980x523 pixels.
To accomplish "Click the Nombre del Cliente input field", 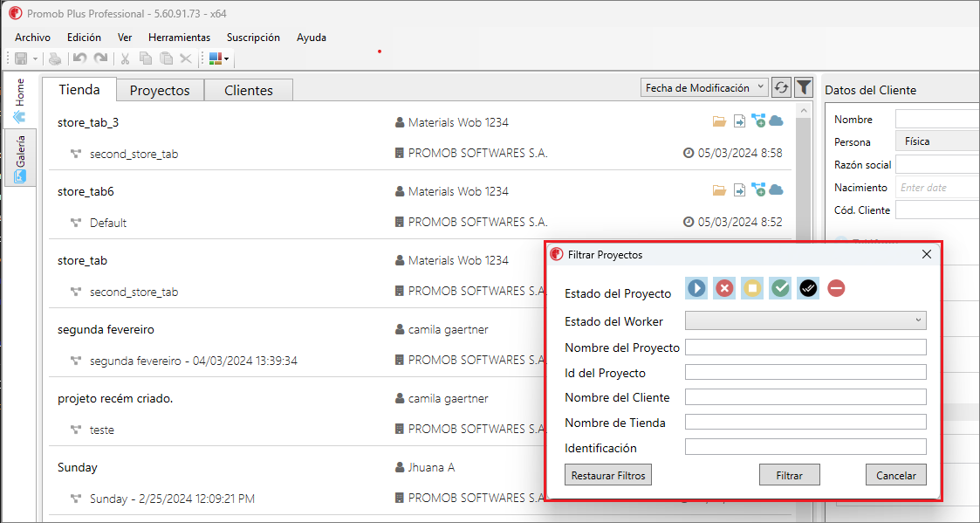I will click(x=805, y=397).
